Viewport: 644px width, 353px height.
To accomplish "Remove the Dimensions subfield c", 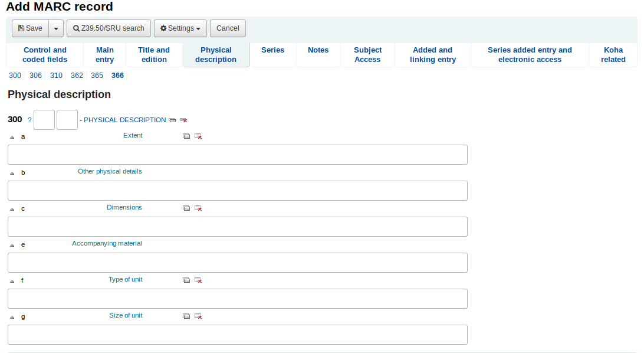I will 198,208.
